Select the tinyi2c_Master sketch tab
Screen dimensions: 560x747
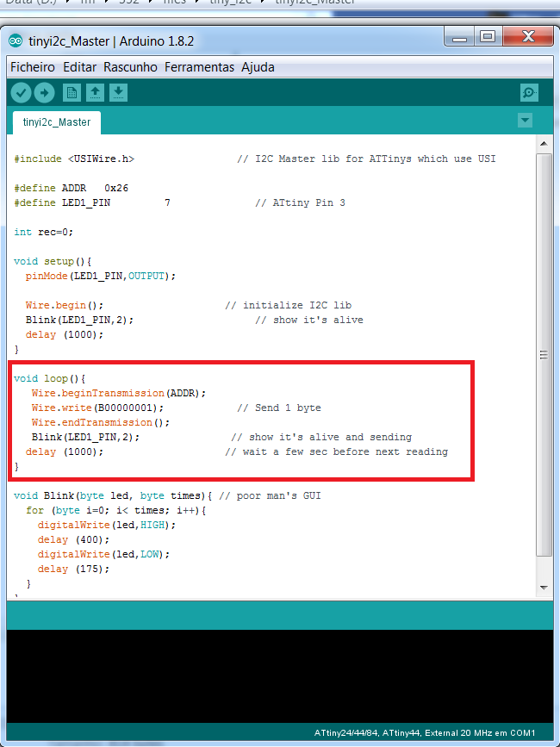[x=57, y=122]
